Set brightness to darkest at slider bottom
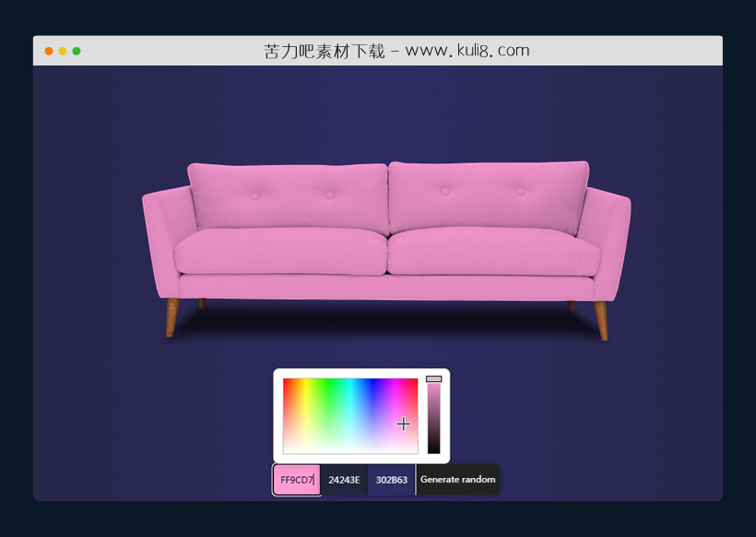 point(433,451)
